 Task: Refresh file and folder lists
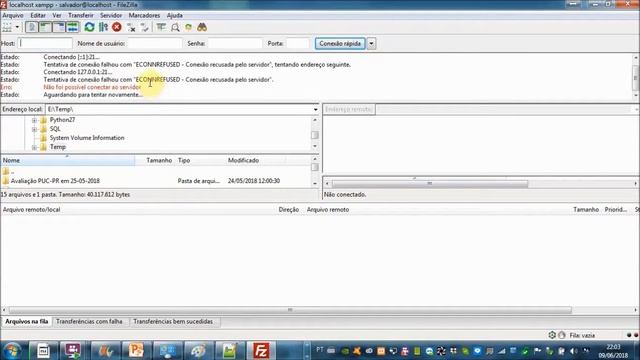[89, 27]
